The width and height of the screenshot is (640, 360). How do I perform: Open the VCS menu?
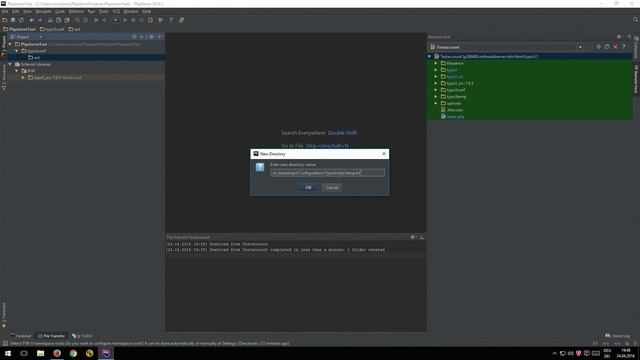[116, 11]
